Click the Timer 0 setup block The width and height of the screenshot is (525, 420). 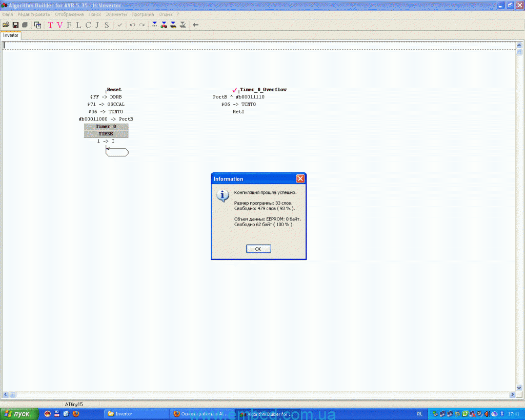coord(106,127)
